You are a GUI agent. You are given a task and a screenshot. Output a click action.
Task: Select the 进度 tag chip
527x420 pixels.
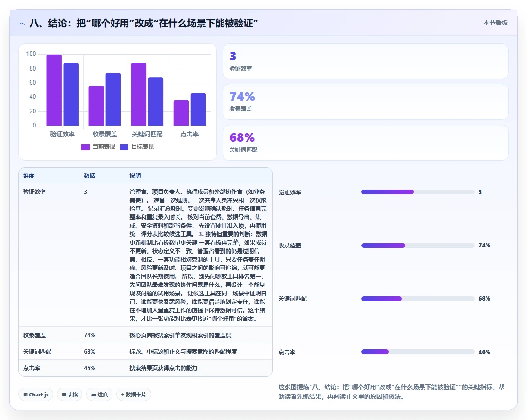coord(99,395)
